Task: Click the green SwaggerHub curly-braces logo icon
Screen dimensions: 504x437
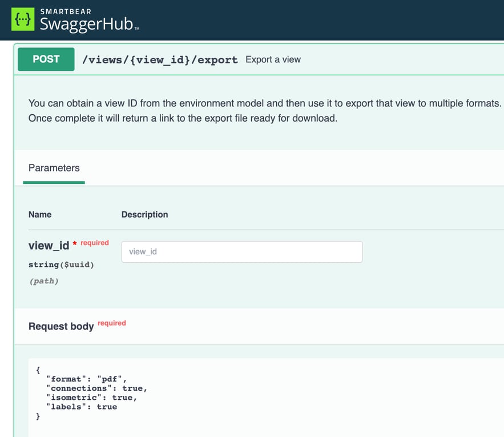Action: point(22,19)
